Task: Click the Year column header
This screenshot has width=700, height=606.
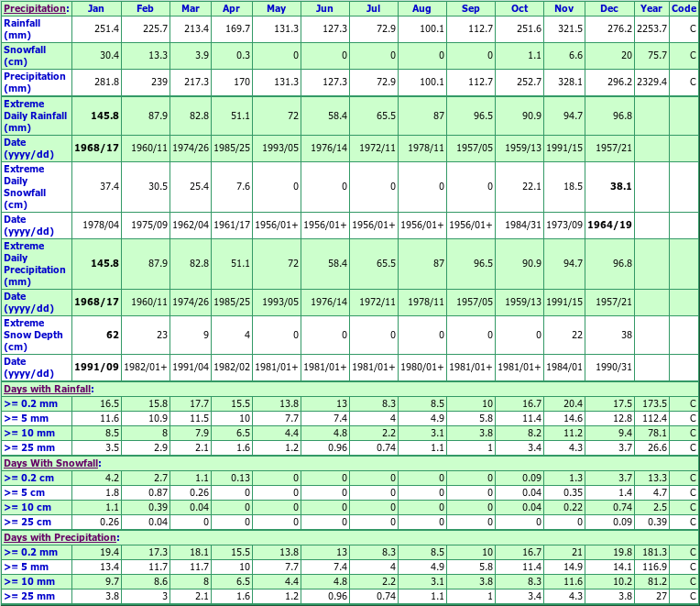Action: 651,8
